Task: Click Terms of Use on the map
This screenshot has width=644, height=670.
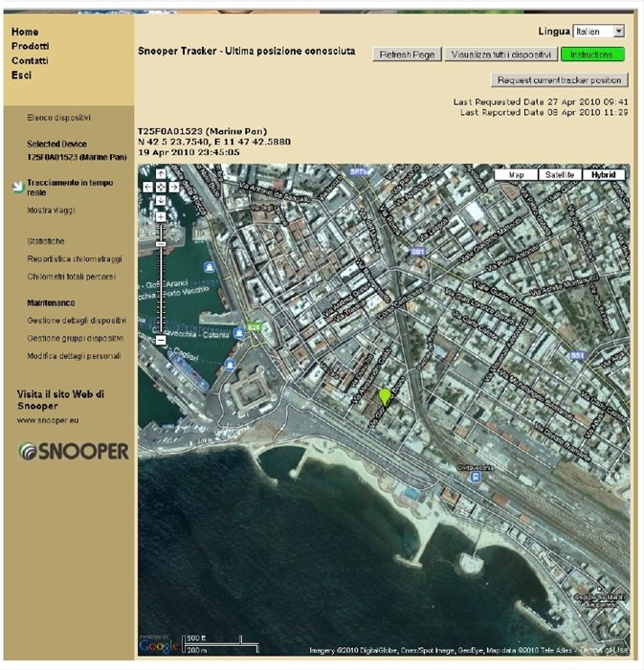Action: (x=605, y=650)
